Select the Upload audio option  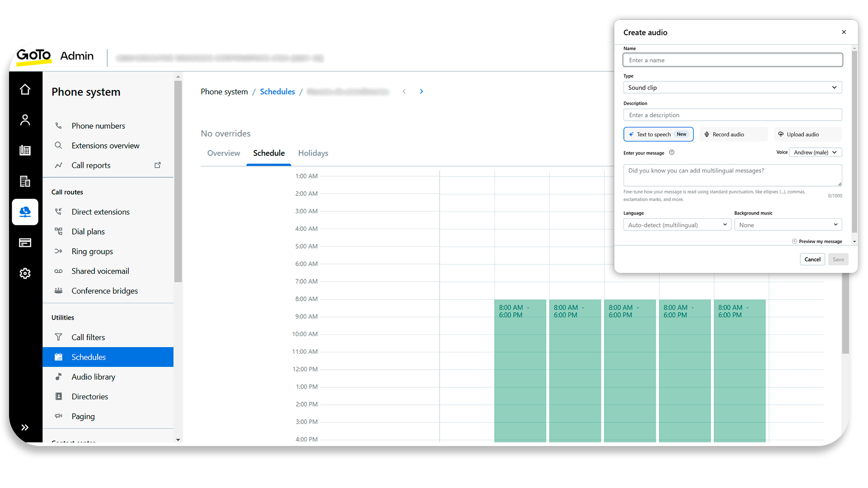tap(808, 134)
